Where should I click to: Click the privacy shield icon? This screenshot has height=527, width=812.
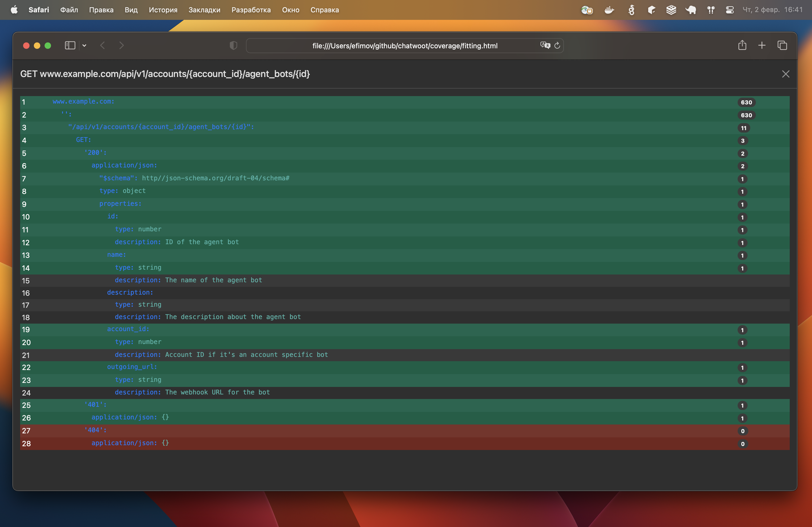tap(233, 45)
